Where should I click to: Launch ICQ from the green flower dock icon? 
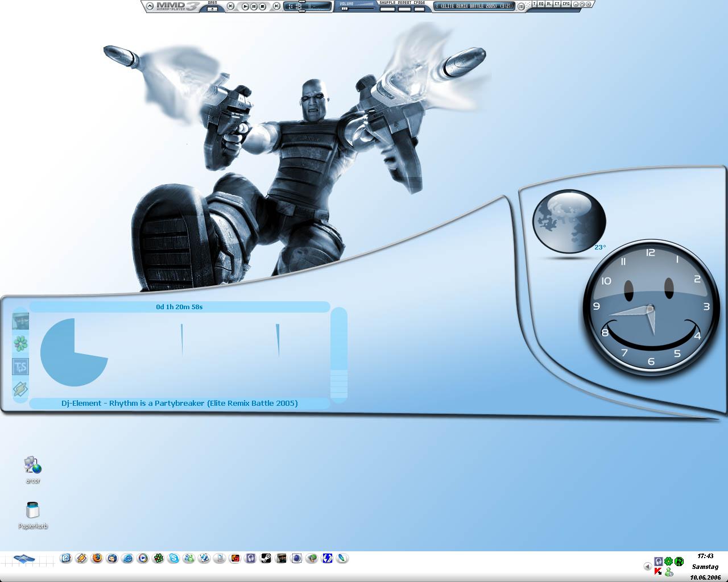(158, 558)
